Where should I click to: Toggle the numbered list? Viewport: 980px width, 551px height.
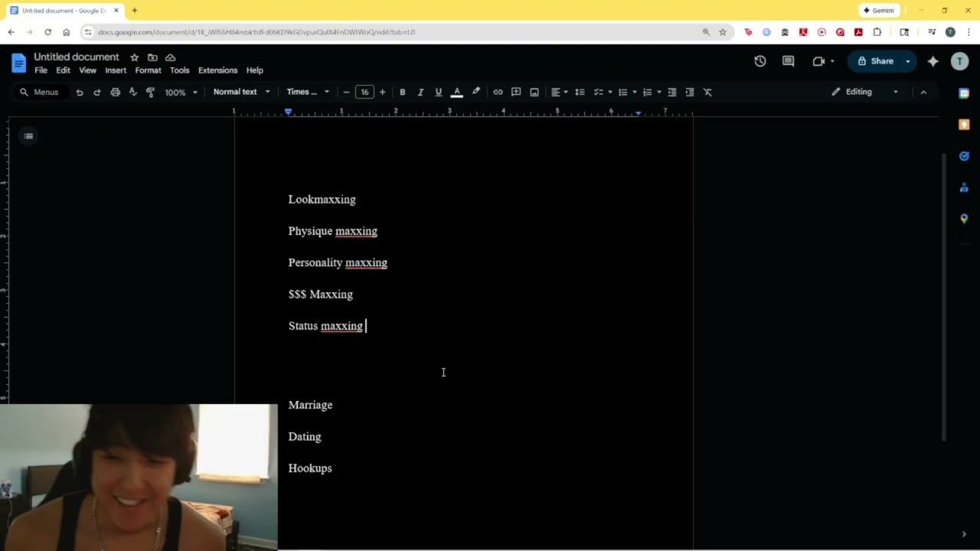coord(647,92)
